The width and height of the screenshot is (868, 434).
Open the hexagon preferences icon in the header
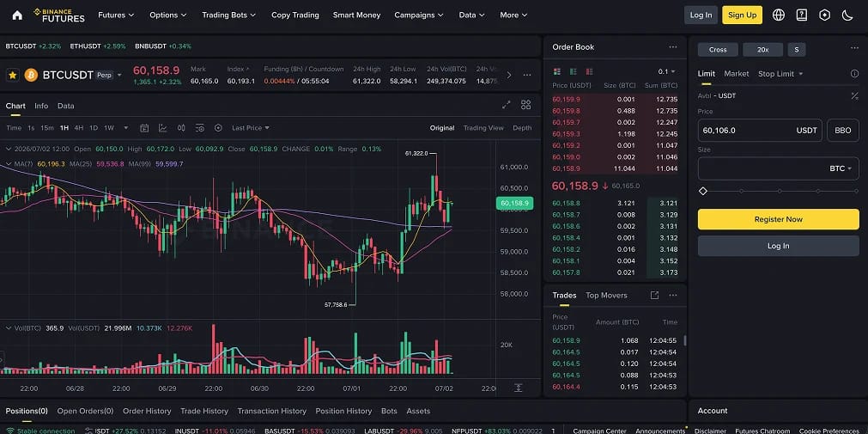pyautogui.click(x=825, y=15)
